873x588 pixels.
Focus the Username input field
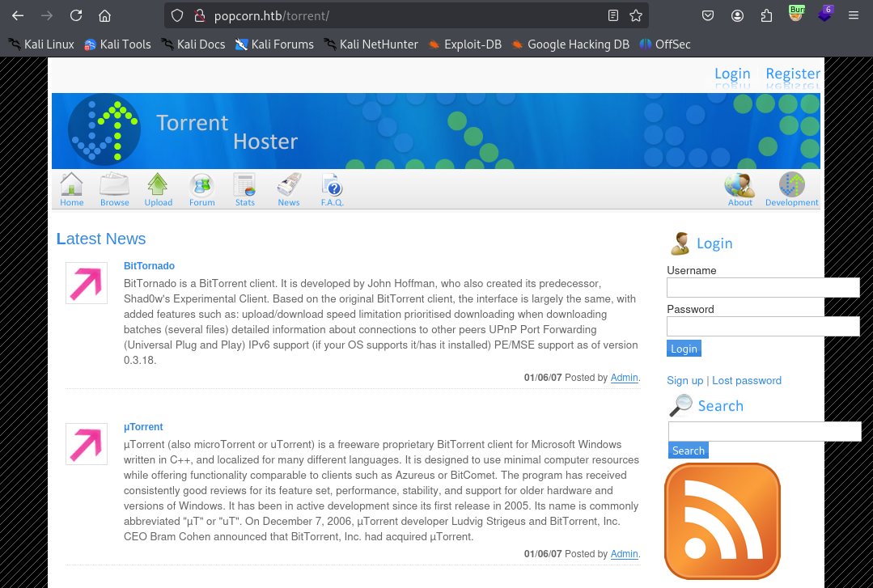(x=763, y=288)
